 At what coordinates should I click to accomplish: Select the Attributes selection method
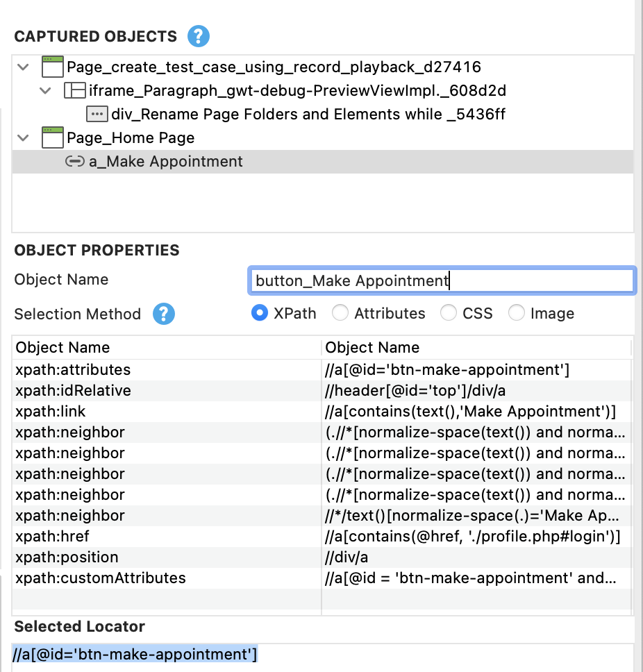tap(340, 313)
